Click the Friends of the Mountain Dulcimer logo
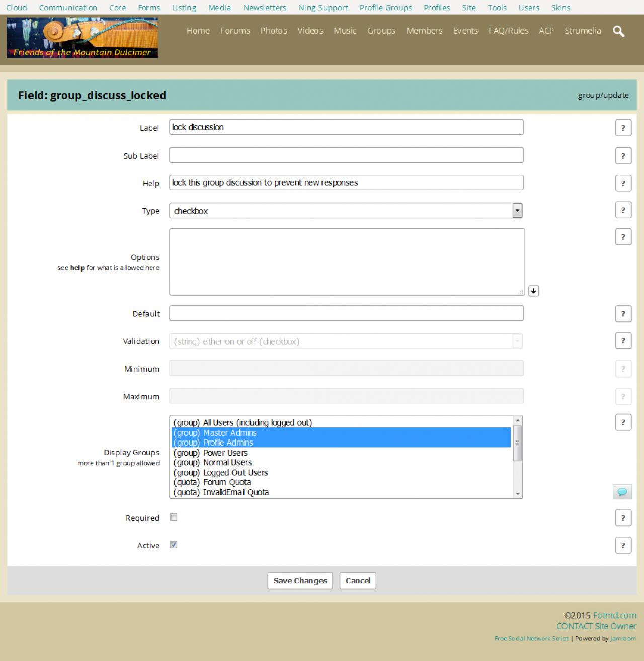The width and height of the screenshot is (644, 661). point(82,38)
